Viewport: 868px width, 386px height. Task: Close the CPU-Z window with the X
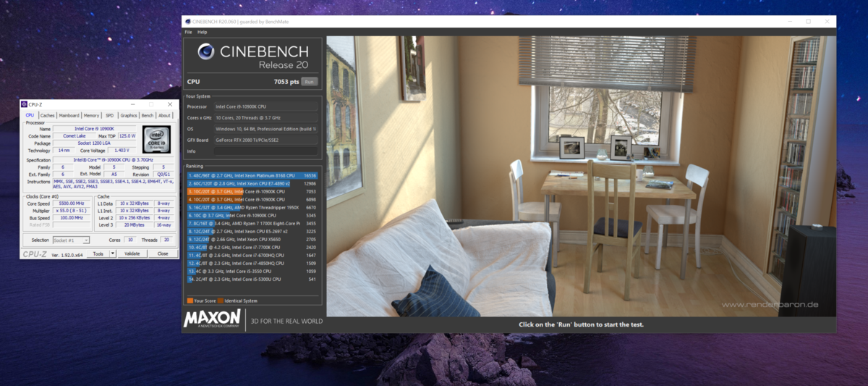pyautogui.click(x=169, y=104)
